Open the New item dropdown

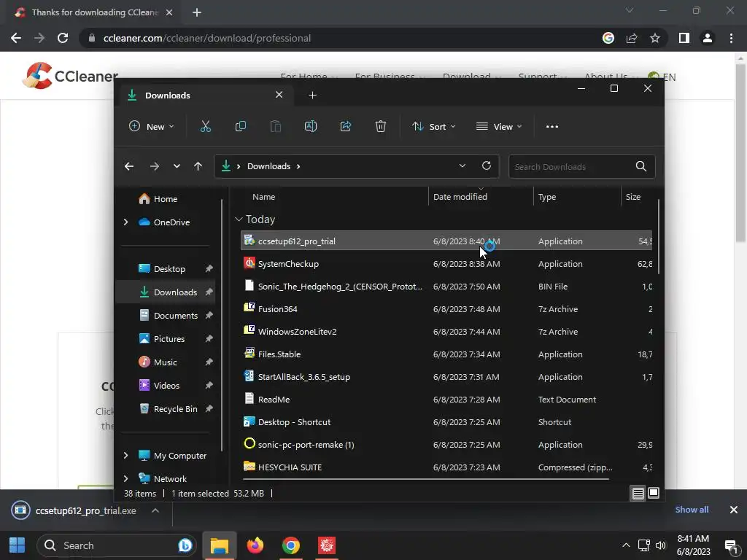(152, 126)
